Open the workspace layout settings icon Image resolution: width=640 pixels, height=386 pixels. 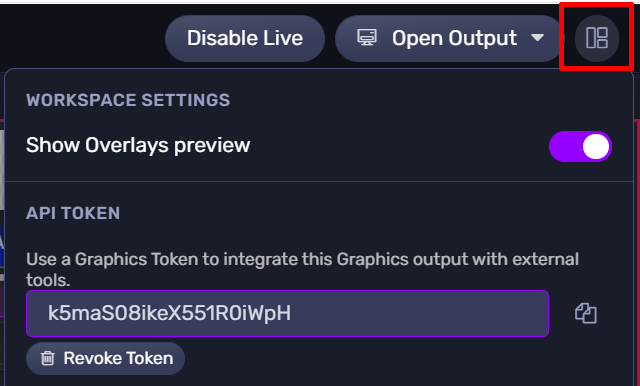tap(596, 38)
